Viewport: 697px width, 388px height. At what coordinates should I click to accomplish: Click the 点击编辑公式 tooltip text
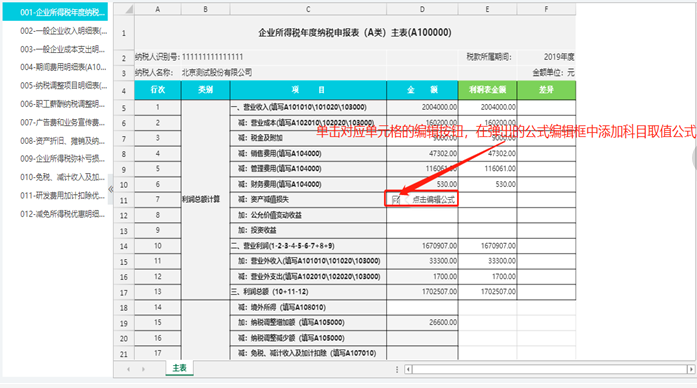point(433,200)
